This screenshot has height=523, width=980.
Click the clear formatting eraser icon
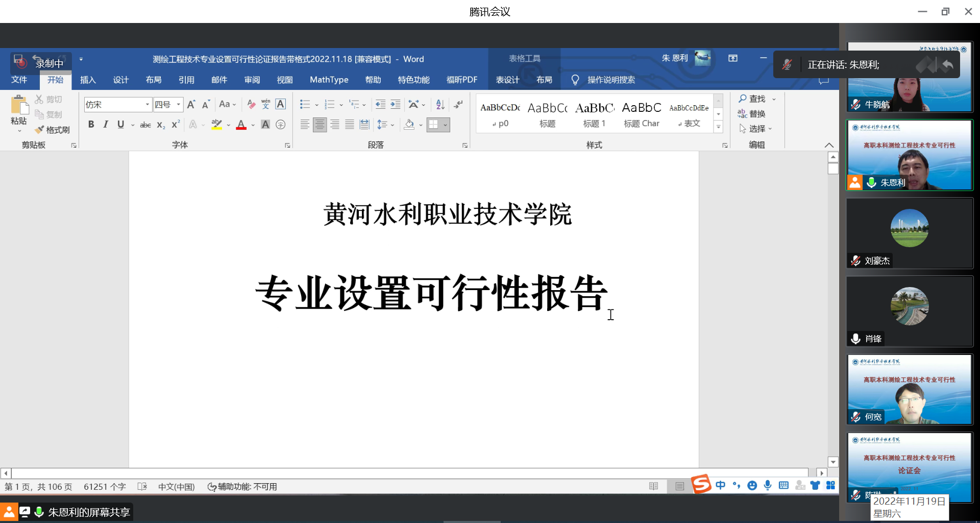pyautogui.click(x=251, y=105)
